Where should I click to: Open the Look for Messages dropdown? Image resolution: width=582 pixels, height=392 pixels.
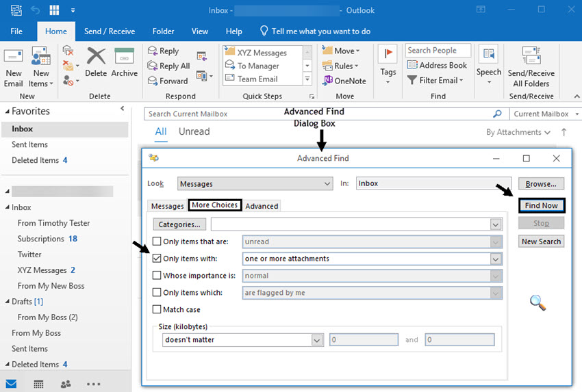coord(327,184)
